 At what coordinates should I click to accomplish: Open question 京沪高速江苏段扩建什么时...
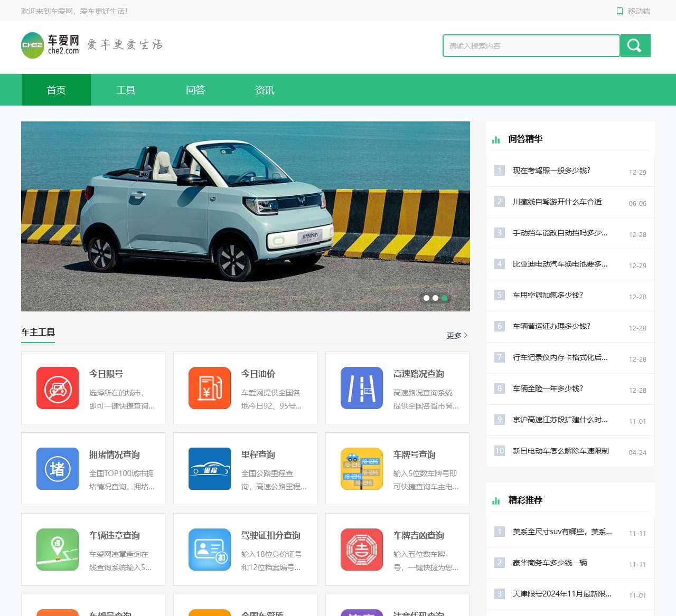560,420
